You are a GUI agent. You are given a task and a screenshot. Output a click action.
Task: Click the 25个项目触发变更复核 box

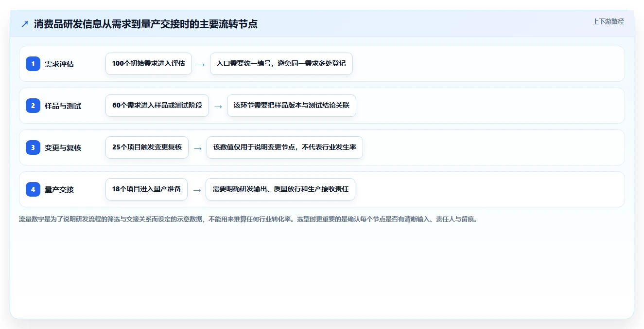(147, 147)
